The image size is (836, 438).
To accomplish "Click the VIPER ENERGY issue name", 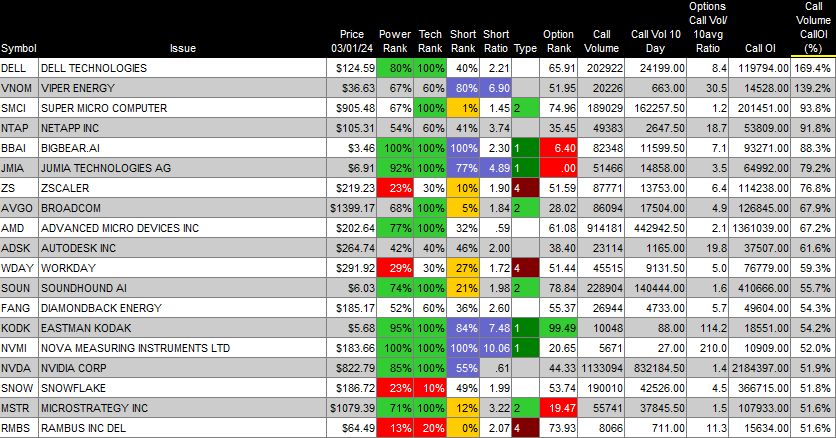I will tap(78, 88).
